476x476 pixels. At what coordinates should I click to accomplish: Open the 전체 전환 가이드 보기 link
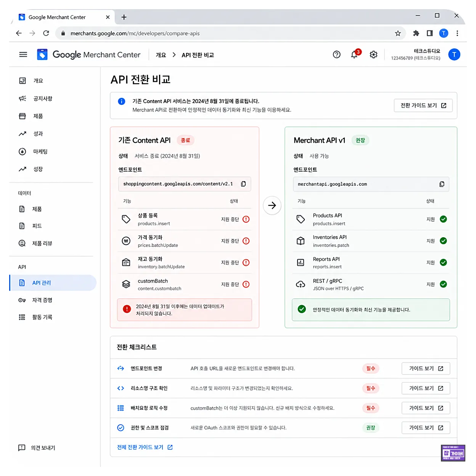tap(145, 447)
